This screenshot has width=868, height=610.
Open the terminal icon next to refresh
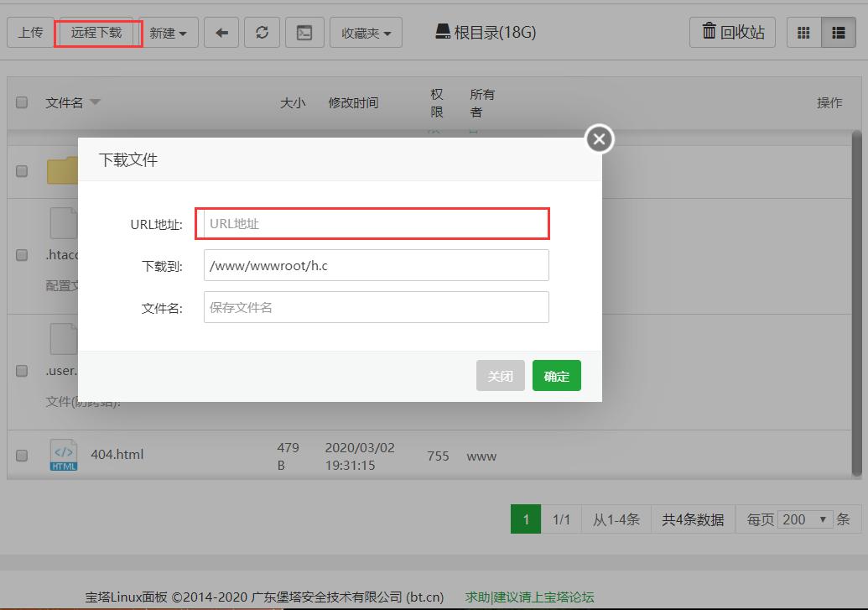[304, 32]
